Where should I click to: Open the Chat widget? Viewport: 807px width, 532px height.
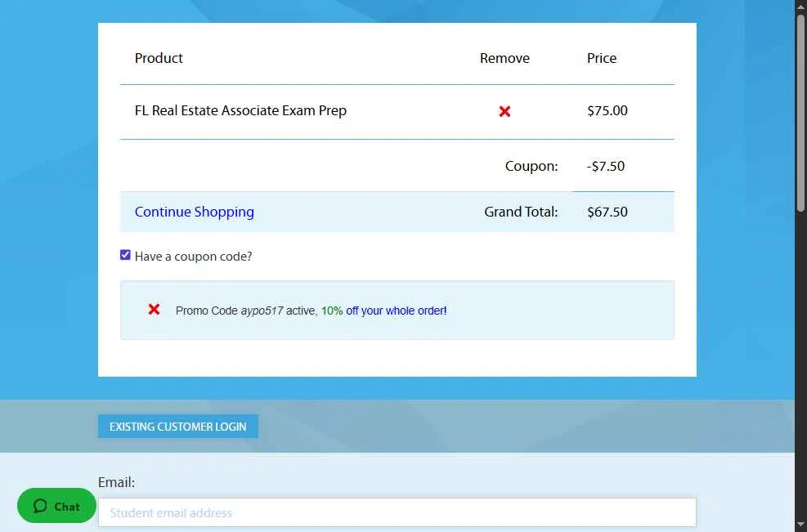(56, 506)
